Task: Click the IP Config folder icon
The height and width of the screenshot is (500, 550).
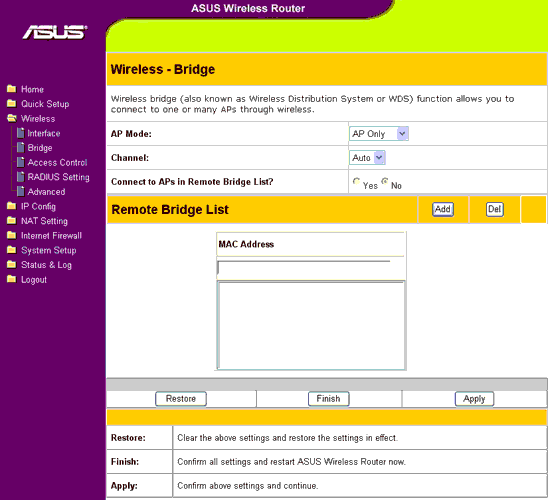Action: pos(12,206)
